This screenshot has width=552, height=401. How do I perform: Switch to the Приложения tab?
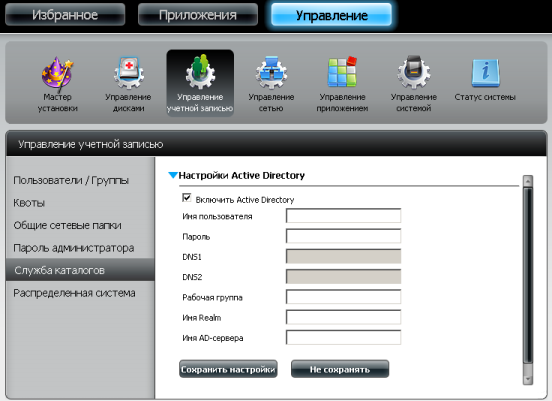tap(197, 15)
